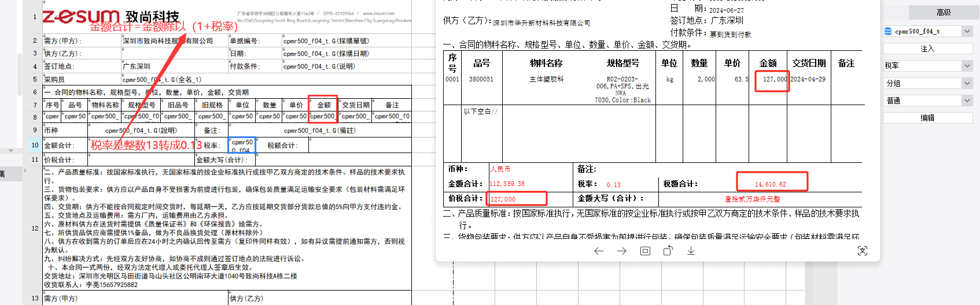Click 127,000 amount in the preview table
Screen dimensions: 980x305
click(775, 79)
